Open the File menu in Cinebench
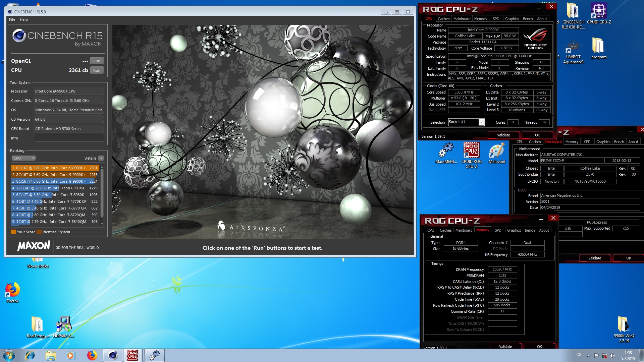Image resolution: width=644 pixels, height=362 pixels. coord(12,19)
